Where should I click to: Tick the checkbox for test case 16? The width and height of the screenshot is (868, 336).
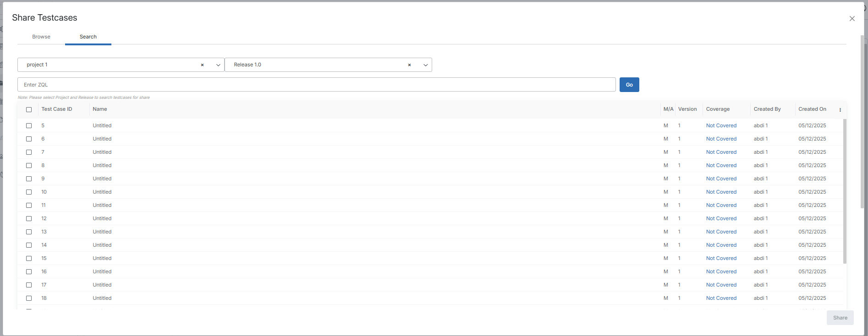point(29,271)
